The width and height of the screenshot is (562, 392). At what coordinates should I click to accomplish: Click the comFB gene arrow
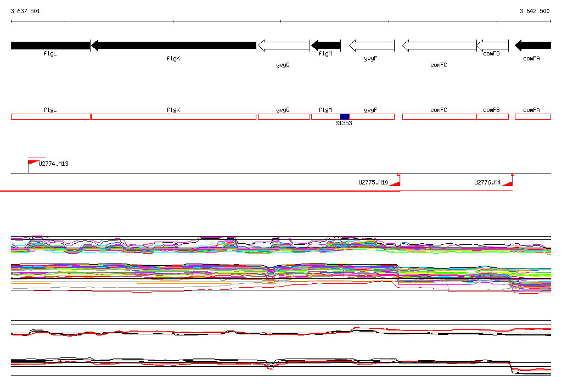coord(493,46)
